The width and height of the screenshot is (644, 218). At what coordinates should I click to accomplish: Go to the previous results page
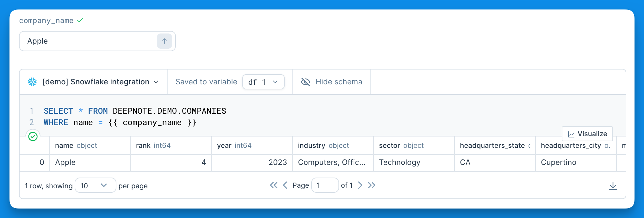[285, 185]
